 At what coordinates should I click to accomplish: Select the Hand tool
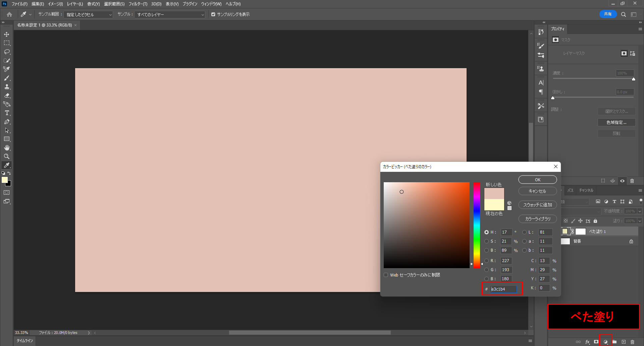(7, 148)
